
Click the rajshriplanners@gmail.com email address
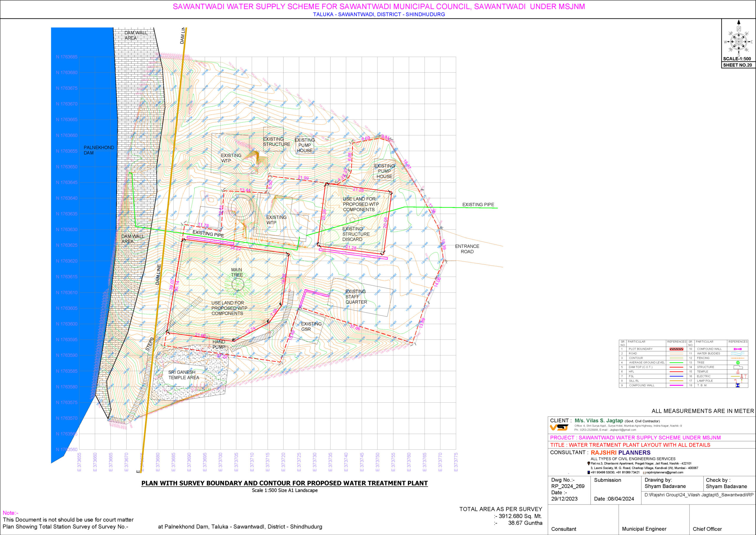pyautogui.click(x=664, y=472)
